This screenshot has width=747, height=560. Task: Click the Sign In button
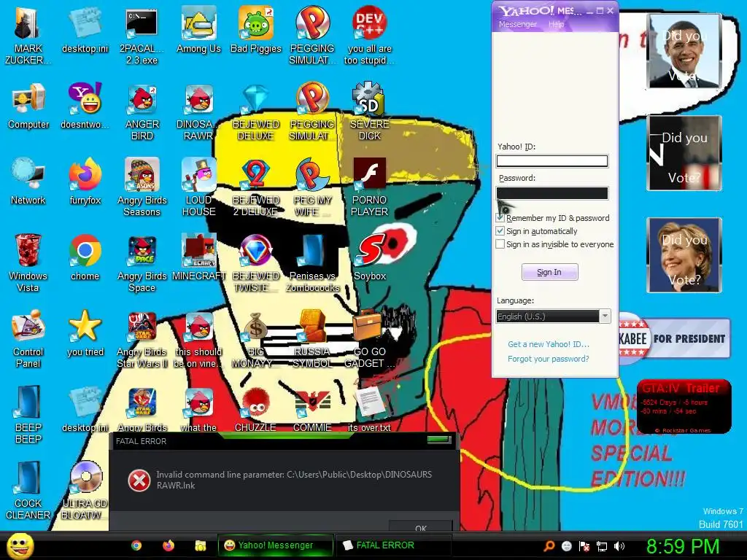pyautogui.click(x=550, y=272)
